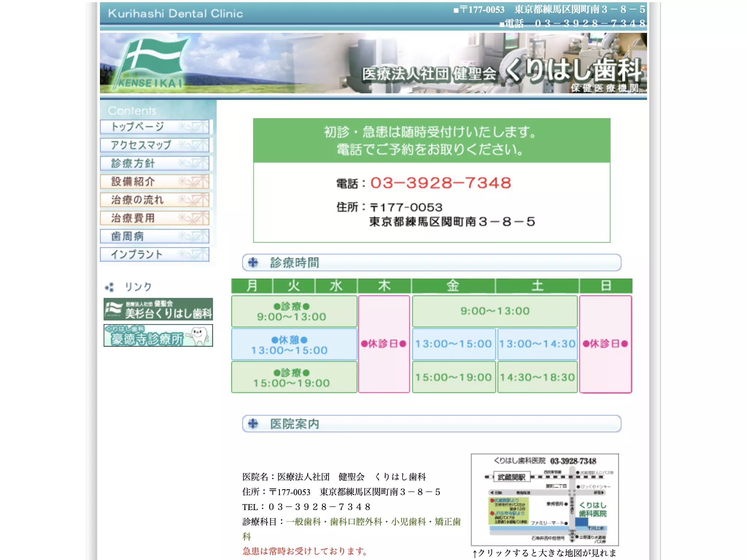Open the 歯周病 page

point(155,236)
